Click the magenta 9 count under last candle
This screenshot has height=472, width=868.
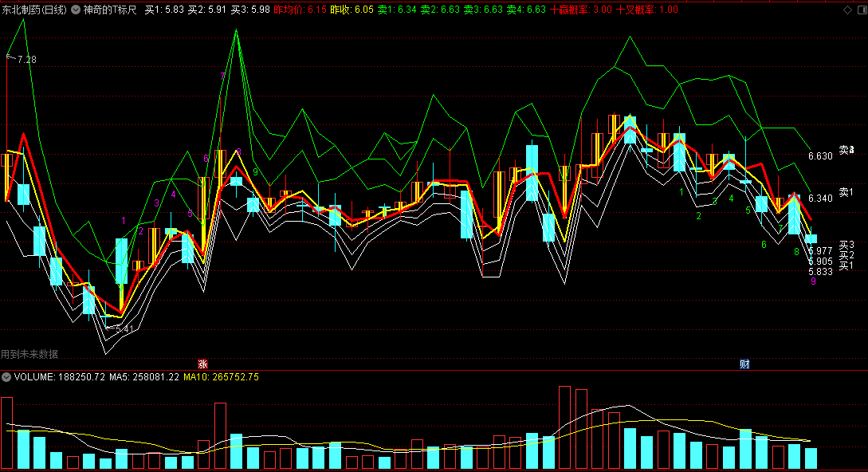813,281
